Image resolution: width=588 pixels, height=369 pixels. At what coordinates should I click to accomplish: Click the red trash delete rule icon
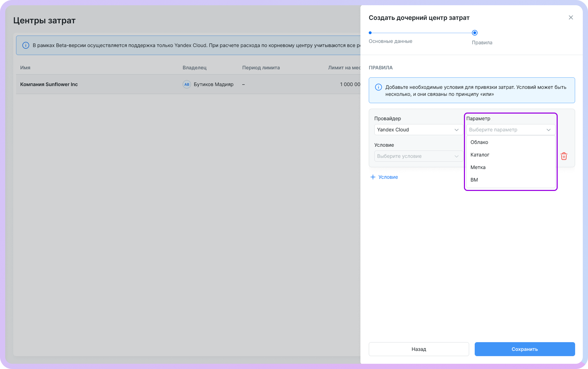point(564,156)
